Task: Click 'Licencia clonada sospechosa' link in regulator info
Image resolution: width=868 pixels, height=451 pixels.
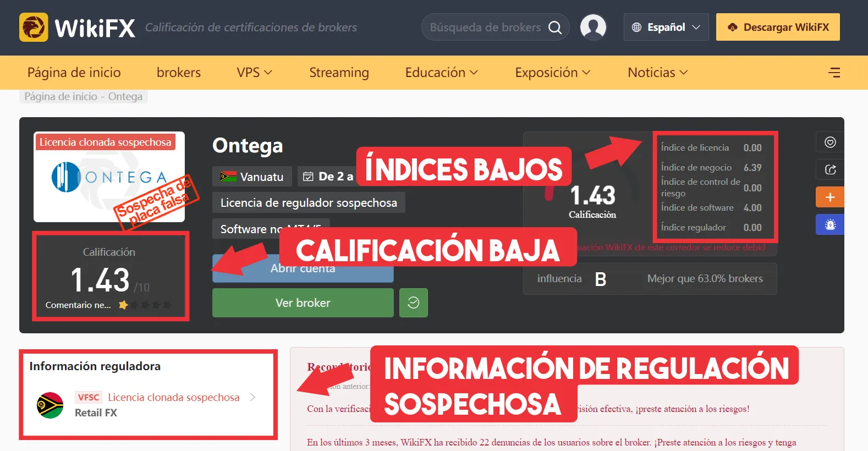Action: point(174,397)
